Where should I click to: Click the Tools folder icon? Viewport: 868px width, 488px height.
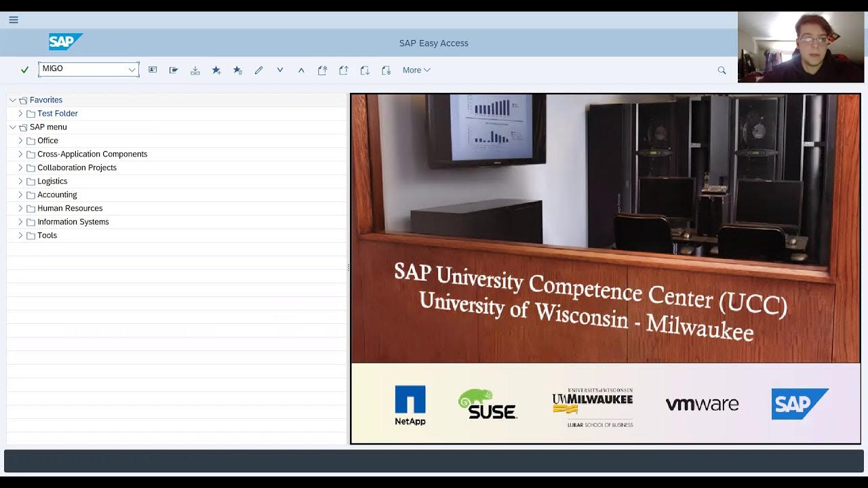(31, 236)
